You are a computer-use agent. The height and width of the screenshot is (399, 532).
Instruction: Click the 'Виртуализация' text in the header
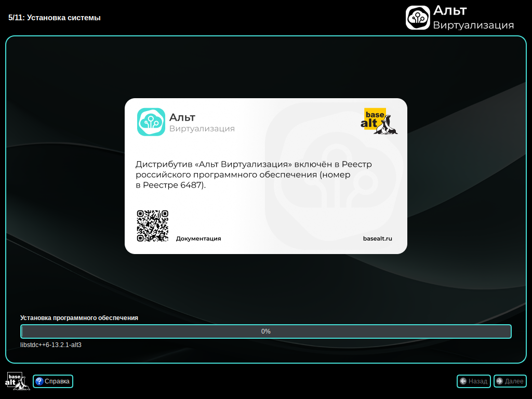click(x=473, y=25)
